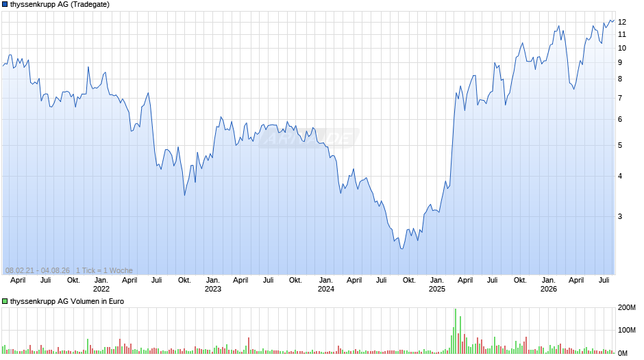
Task: Click the 'Jan. 2024' time axis label
Action: click(325, 285)
